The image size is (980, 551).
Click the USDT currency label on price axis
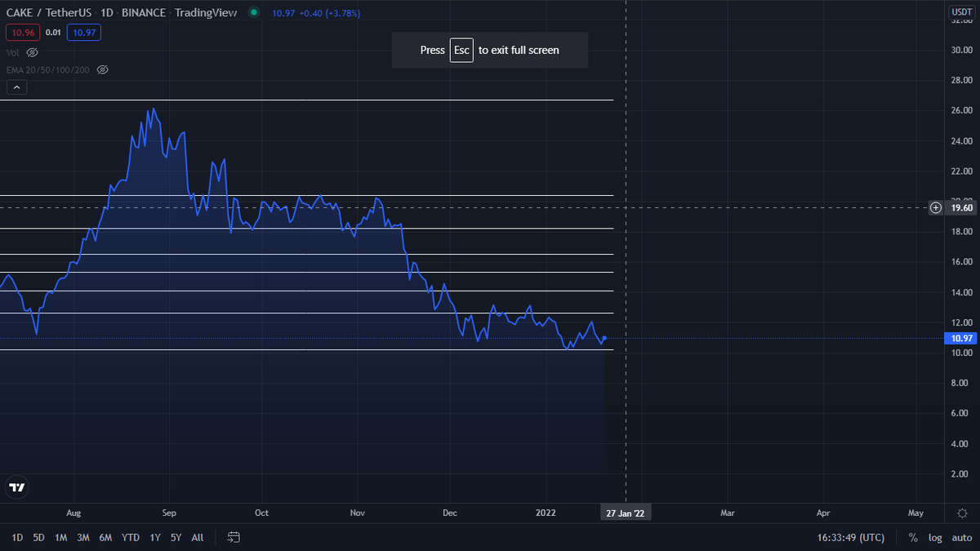961,12
